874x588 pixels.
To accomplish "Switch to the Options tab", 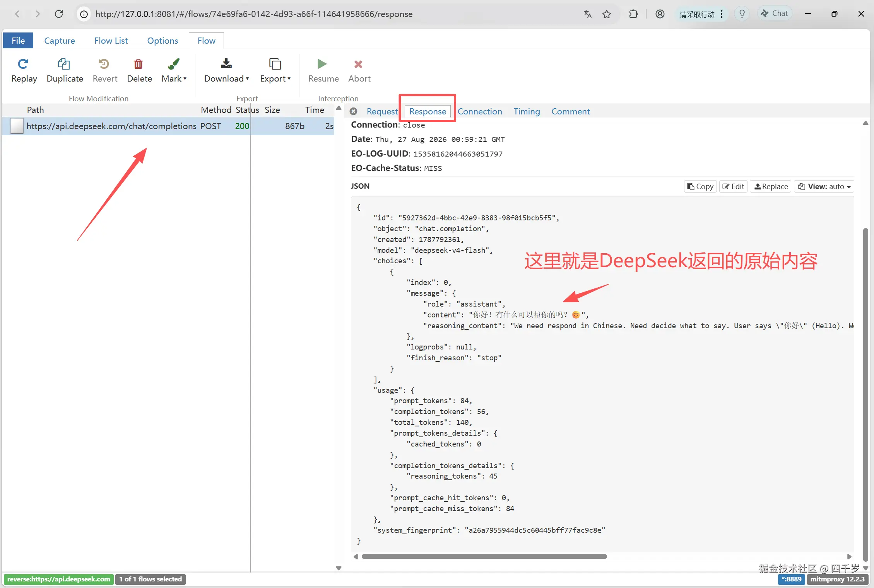I will click(x=162, y=41).
